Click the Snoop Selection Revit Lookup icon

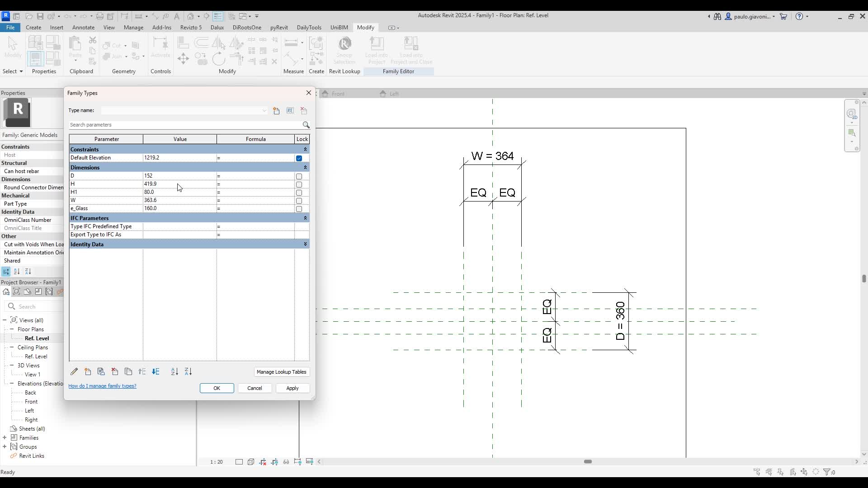click(344, 51)
